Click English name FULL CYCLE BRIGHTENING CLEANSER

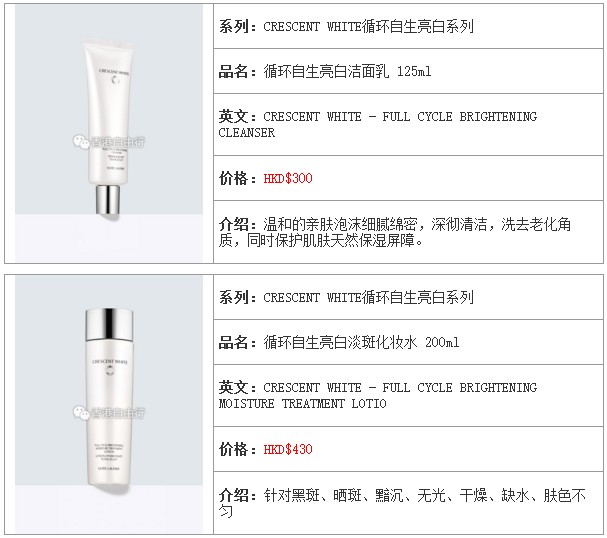[377, 125]
